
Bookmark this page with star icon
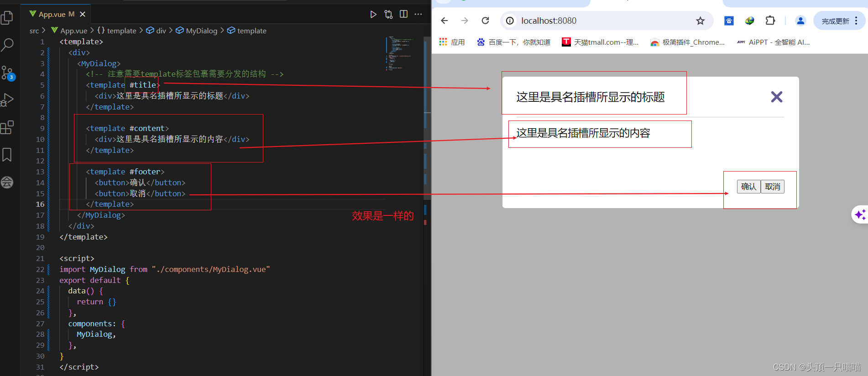701,21
